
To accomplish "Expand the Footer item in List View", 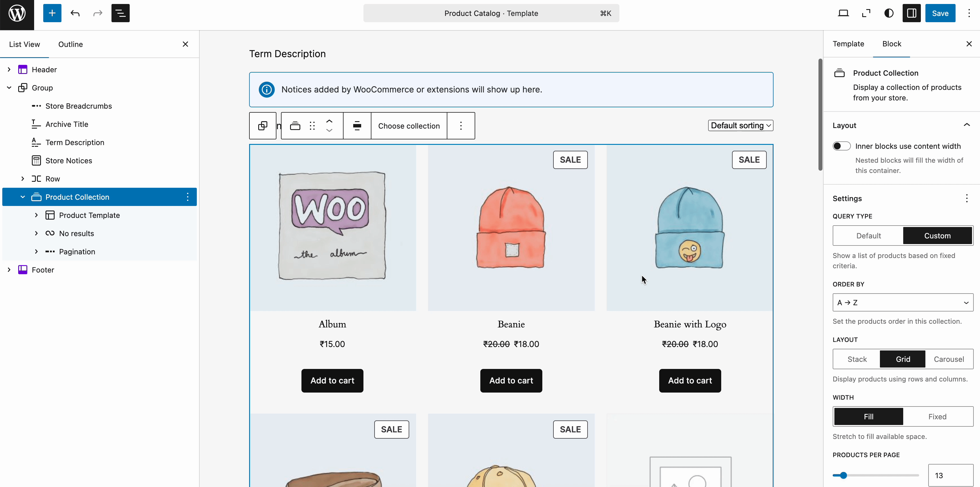I will (x=9, y=270).
